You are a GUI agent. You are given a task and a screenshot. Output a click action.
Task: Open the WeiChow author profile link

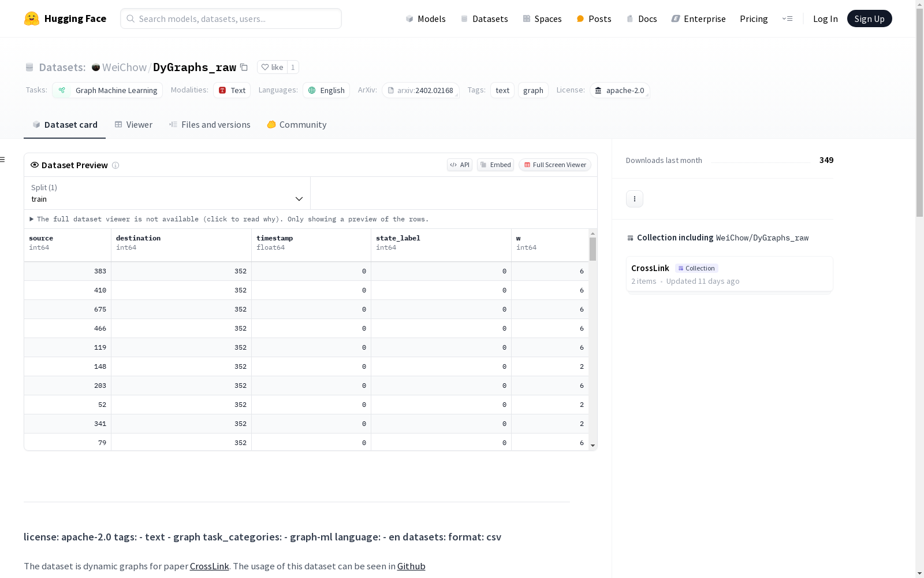coord(124,67)
